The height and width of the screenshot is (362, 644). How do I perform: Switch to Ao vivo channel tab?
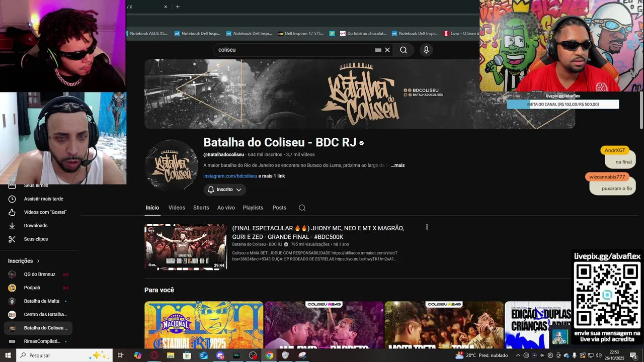tap(226, 208)
